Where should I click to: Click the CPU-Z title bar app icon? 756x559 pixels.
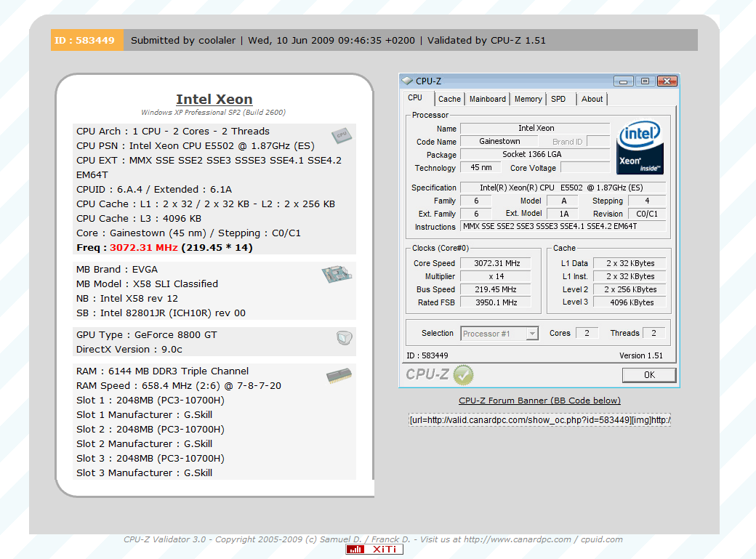pos(407,81)
